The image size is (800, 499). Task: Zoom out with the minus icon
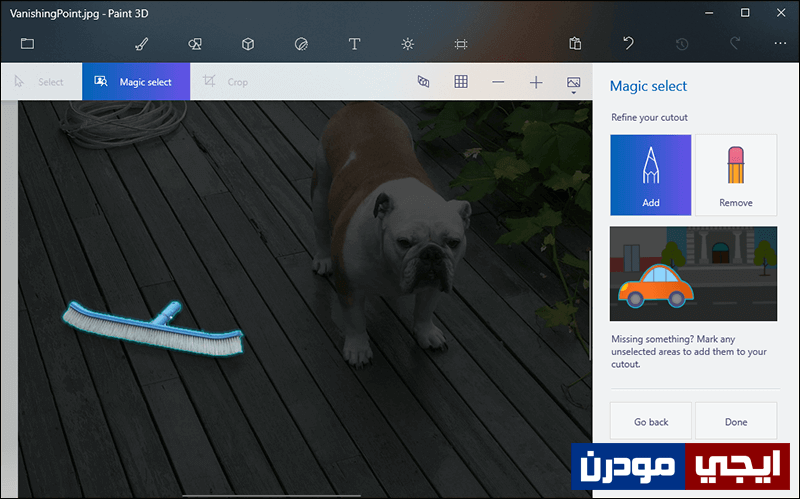point(498,82)
